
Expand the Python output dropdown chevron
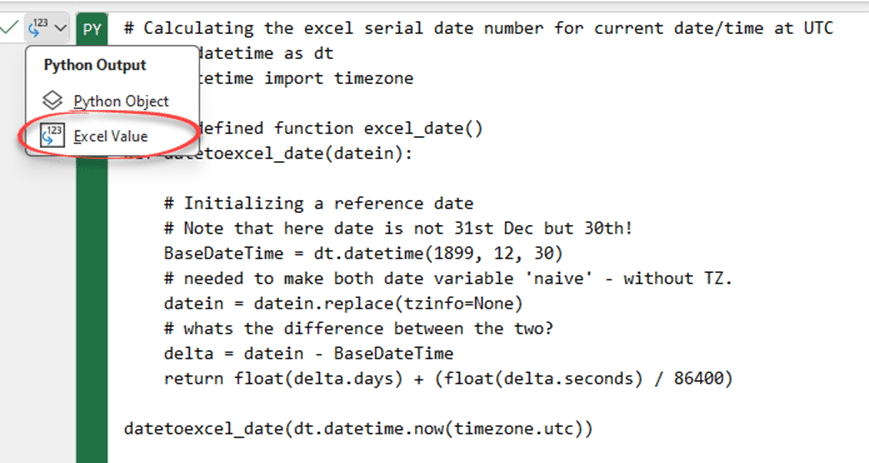tap(61, 28)
